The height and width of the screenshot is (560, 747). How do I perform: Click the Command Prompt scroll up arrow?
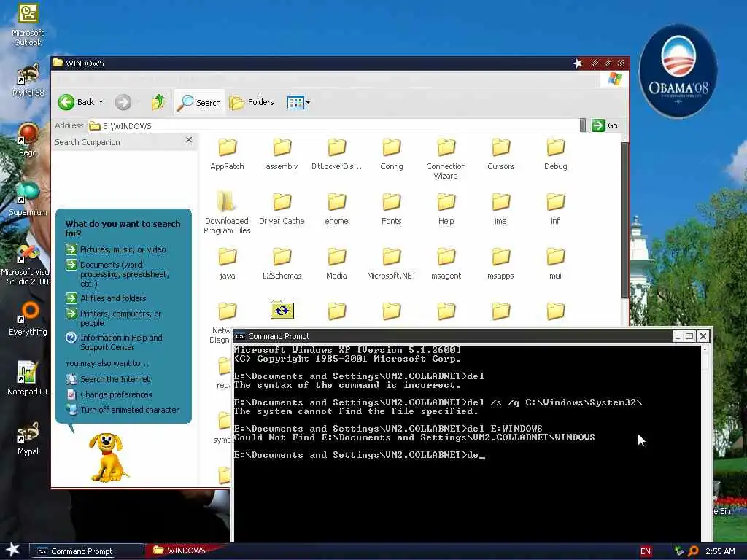(x=705, y=350)
